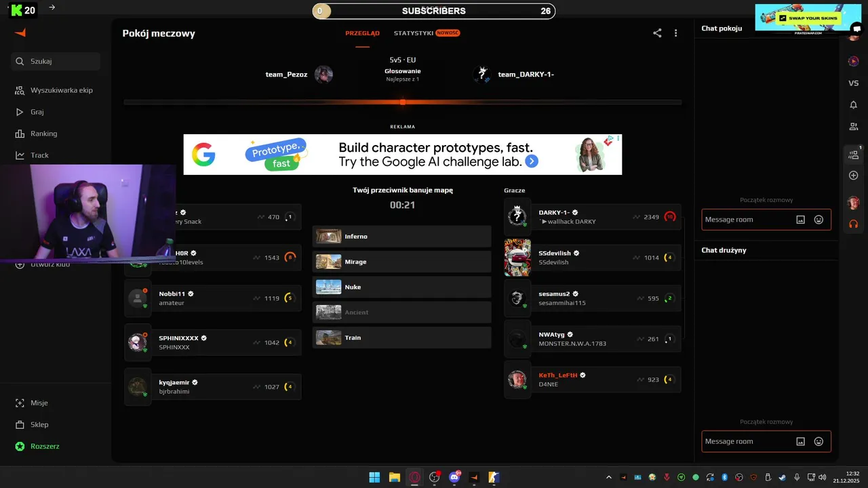The height and width of the screenshot is (488, 868).
Task: Open notifications bell in right sidebar
Action: click(853, 104)
